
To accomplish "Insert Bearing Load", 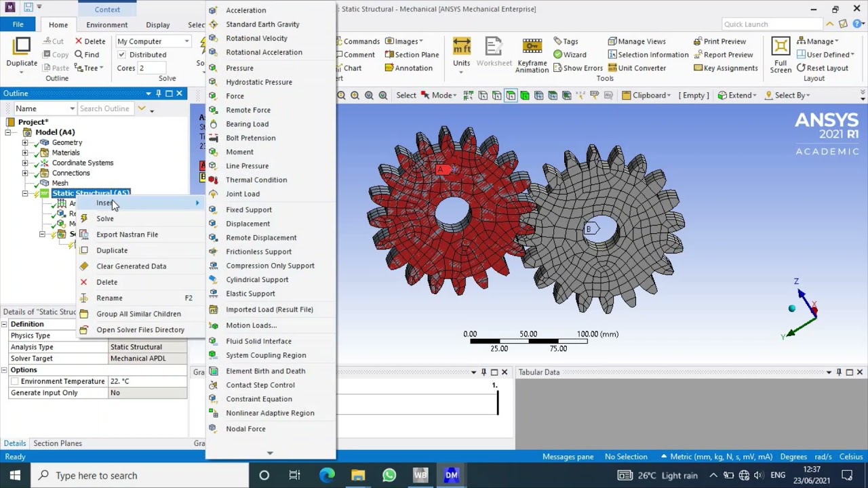I will [247, 124].
